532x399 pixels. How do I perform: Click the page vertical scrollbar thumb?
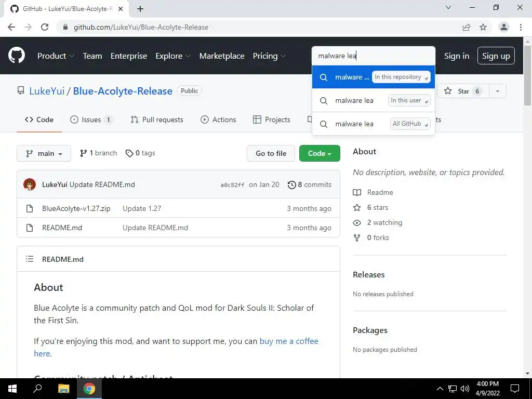coord(528,75)
